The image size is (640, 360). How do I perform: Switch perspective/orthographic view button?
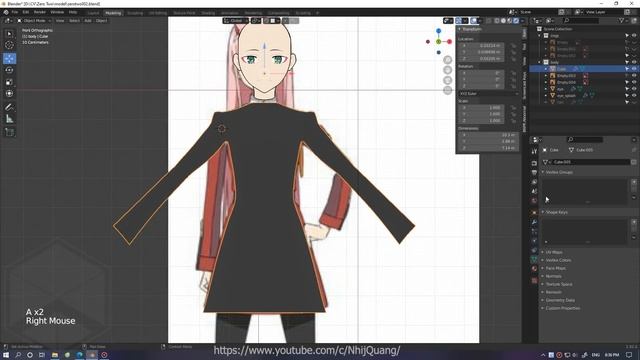pos(448,90)
